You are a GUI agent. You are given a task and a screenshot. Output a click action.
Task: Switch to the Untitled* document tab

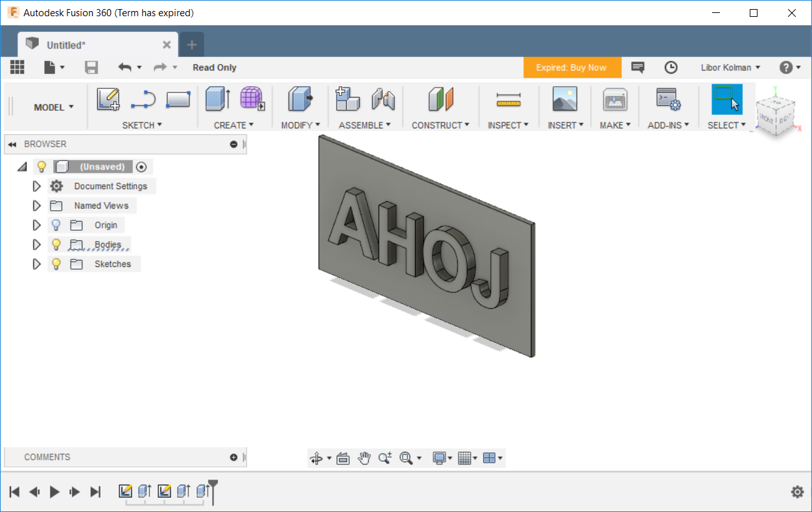pos(66,45)
